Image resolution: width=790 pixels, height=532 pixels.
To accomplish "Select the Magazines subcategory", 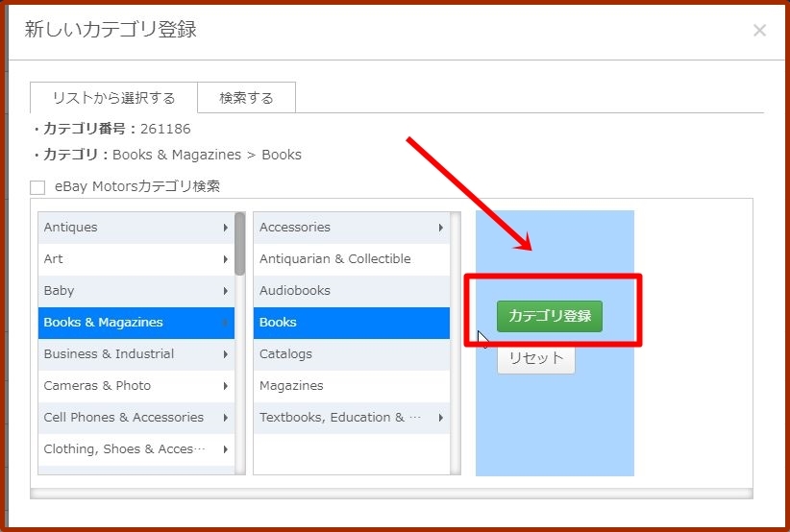I will coord(351,386).
